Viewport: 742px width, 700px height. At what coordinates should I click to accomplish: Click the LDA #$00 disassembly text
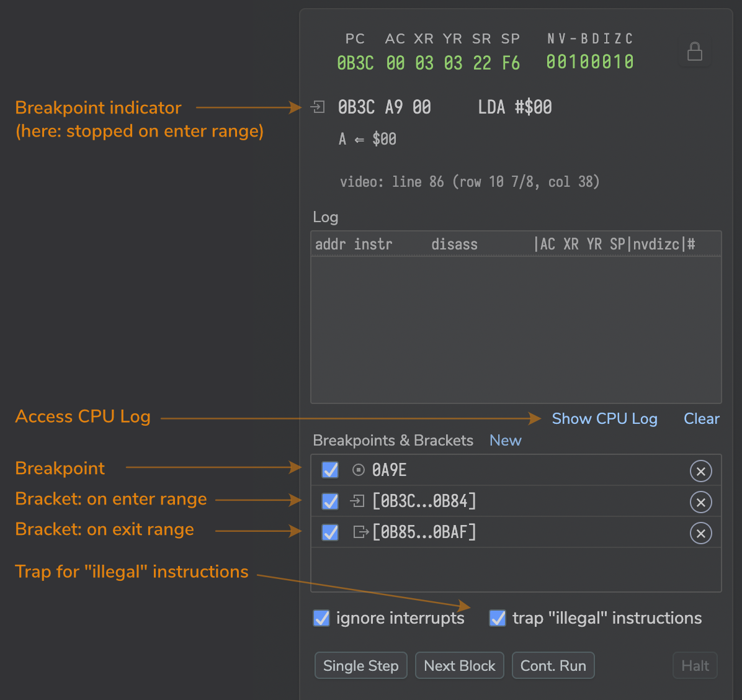[515, 107]
